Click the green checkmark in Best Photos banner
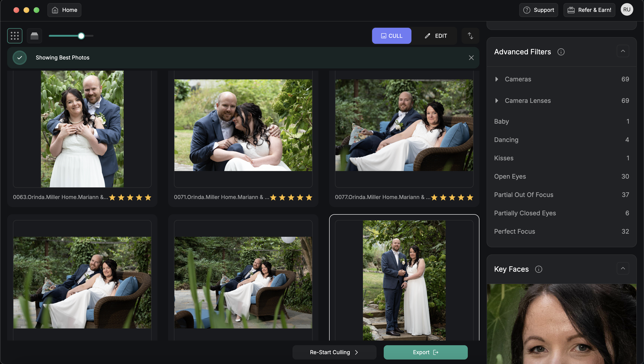The height and width of the screenshot is (364, 644). click(20, 58)
